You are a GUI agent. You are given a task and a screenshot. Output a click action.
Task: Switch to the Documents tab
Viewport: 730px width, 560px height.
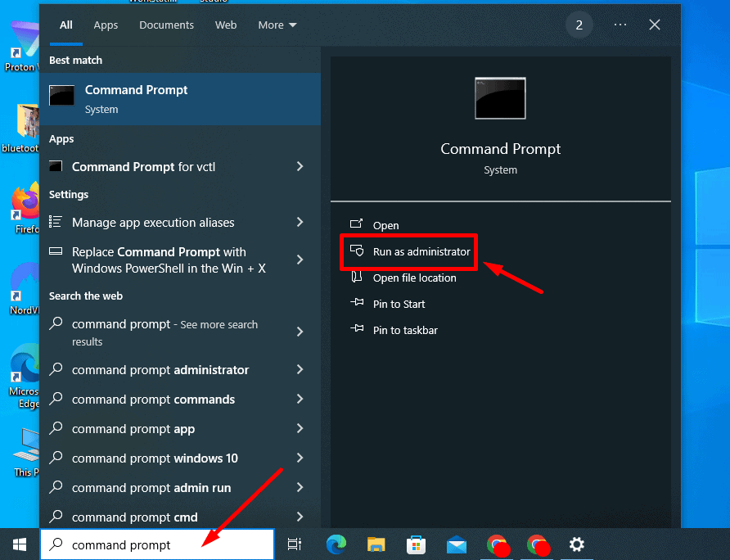point(166,25)
